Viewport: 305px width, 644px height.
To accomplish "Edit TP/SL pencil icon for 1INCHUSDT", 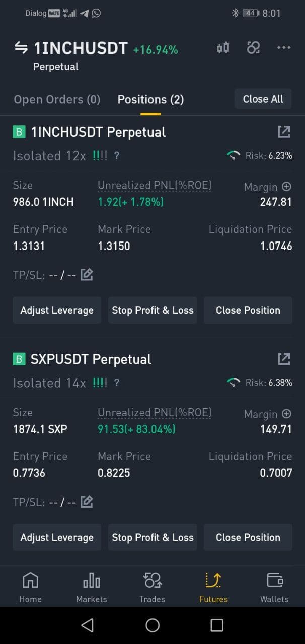I will (87, 274).
